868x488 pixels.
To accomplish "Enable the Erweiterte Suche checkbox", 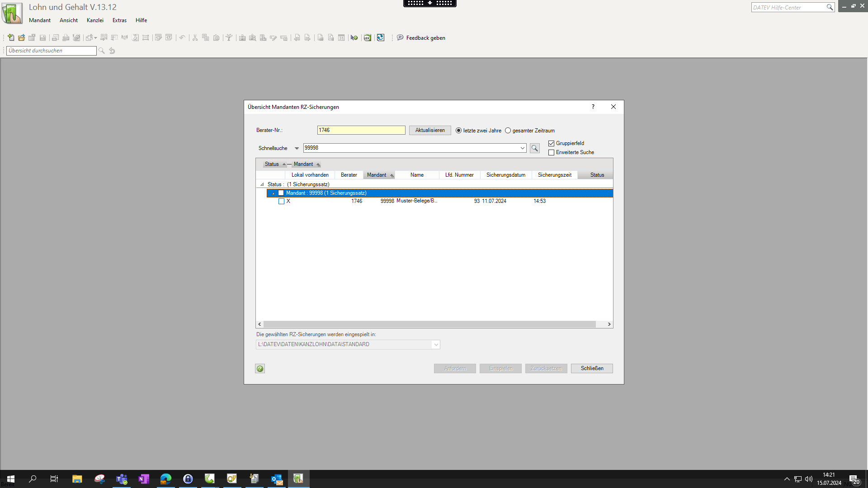I will click(551, 153).
